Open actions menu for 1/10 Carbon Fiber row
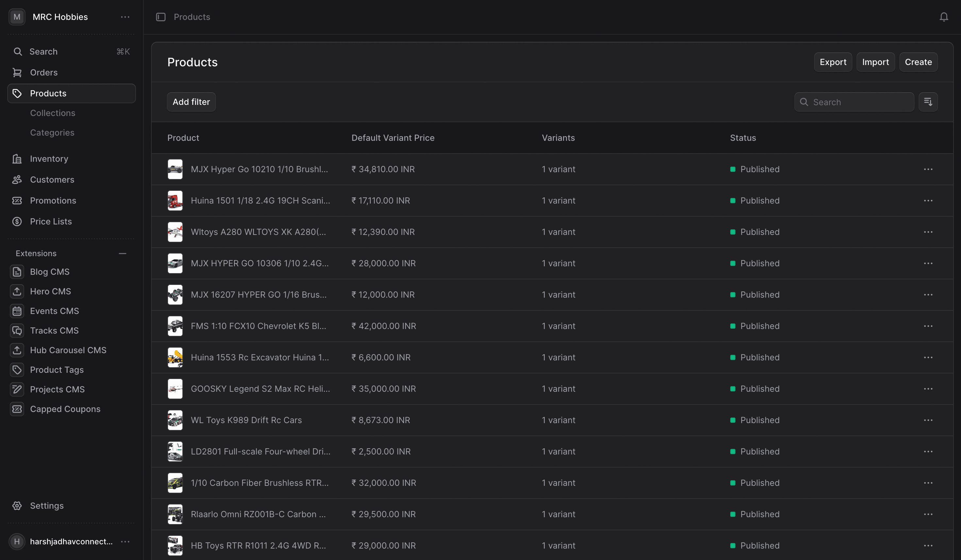 pos(928,483)
